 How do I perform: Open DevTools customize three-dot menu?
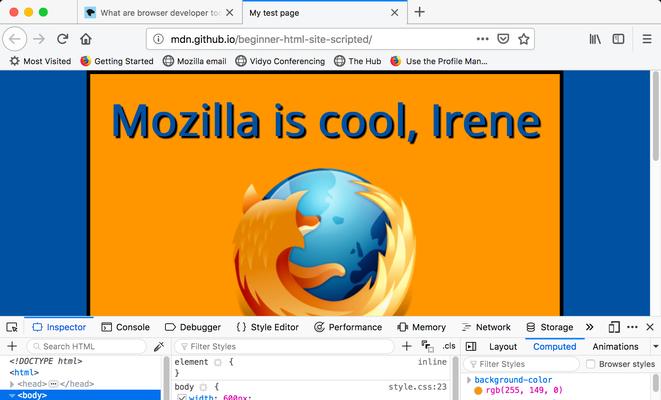coord(632,327)
